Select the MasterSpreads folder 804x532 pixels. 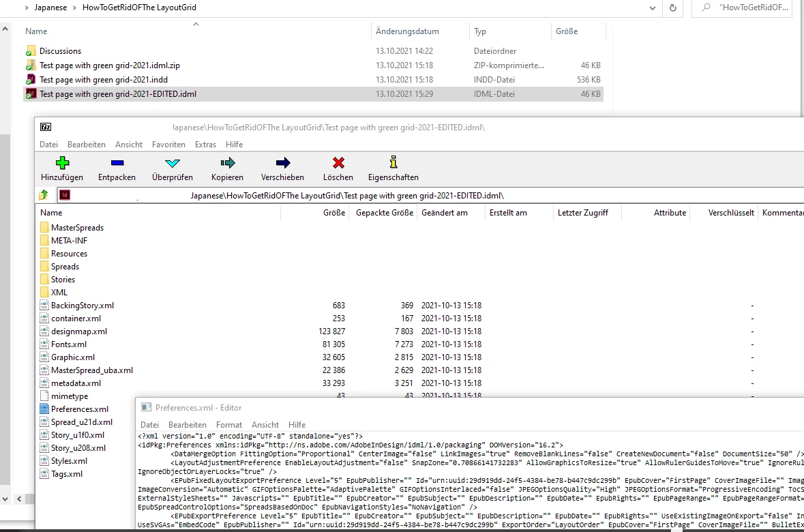click(x=77, y=227)
